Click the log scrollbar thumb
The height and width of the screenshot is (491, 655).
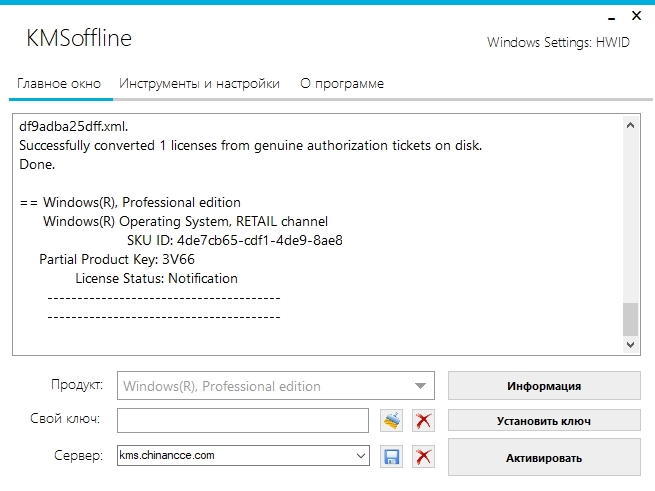[630, 318]
